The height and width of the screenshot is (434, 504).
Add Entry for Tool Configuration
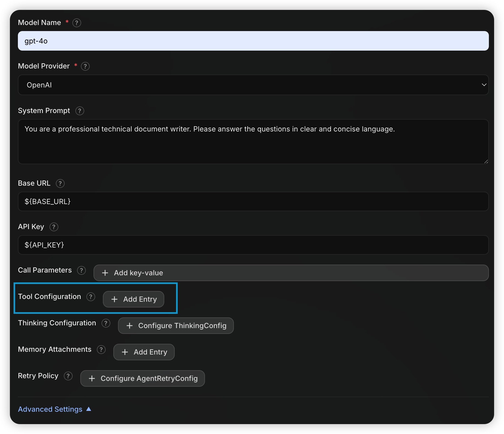pos(133,299)
